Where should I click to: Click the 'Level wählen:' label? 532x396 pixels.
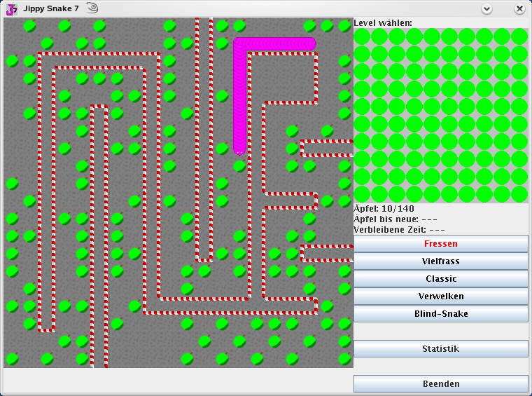[383, 23]
